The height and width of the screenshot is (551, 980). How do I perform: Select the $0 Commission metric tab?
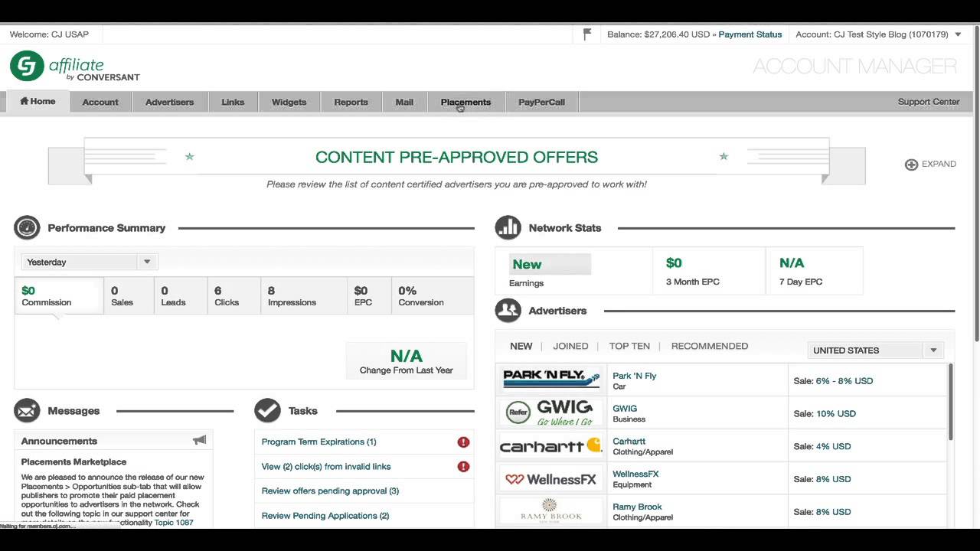tap(59, 296)
